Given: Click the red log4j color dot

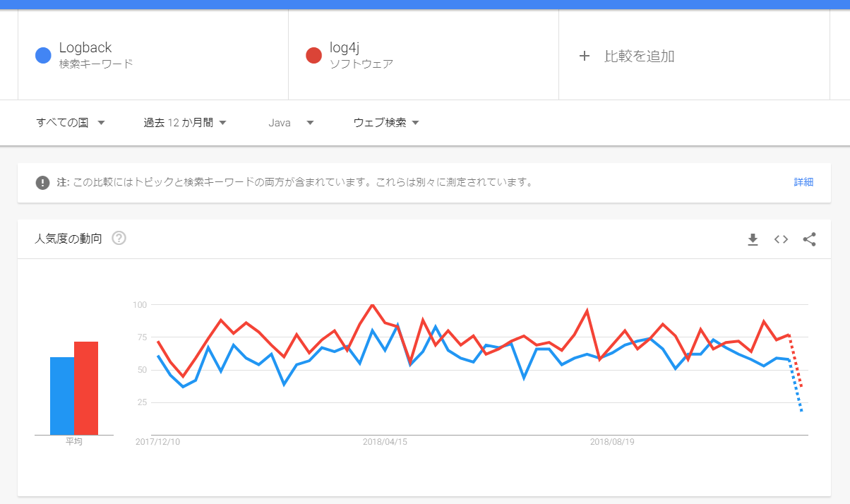Looking at the screenshot, I should (x=314, y=55).
